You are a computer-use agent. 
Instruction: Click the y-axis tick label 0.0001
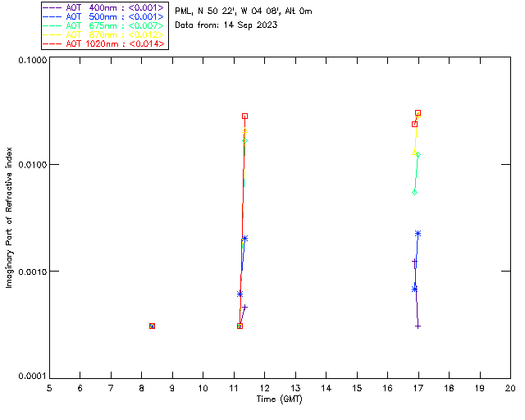click(x=33, y=377)
